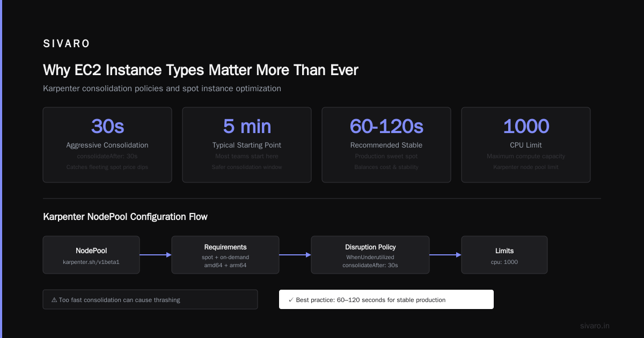Click the Disruption Policy flow box title
The width and height of the screenshot is (644, 338).
coord(370,247)
